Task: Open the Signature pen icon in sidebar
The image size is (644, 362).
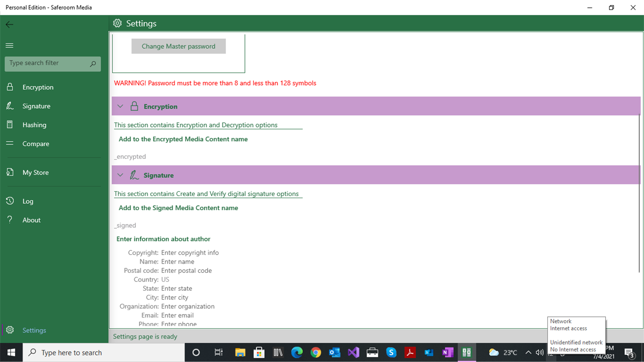Action: 9,106
